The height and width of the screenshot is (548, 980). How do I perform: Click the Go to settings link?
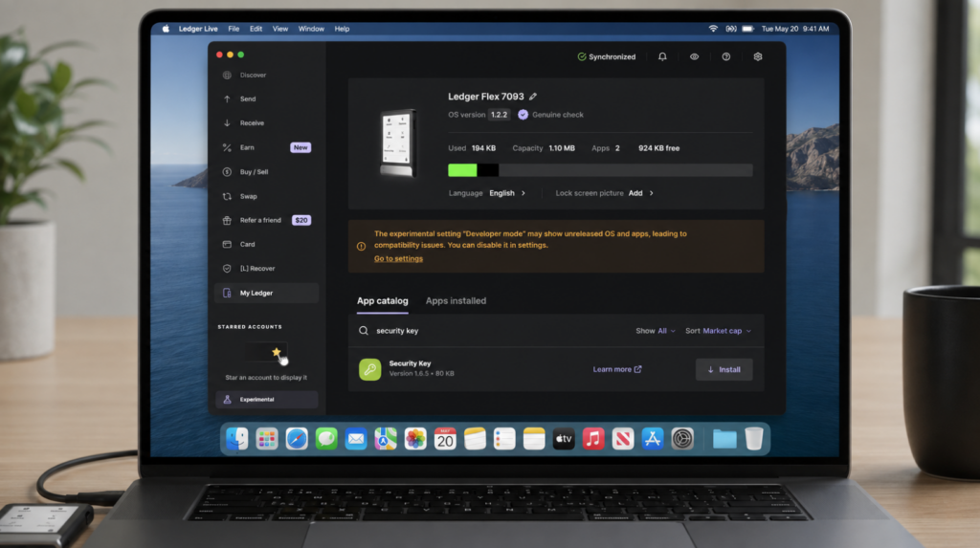pyautogui.click(x=398, y=258)
